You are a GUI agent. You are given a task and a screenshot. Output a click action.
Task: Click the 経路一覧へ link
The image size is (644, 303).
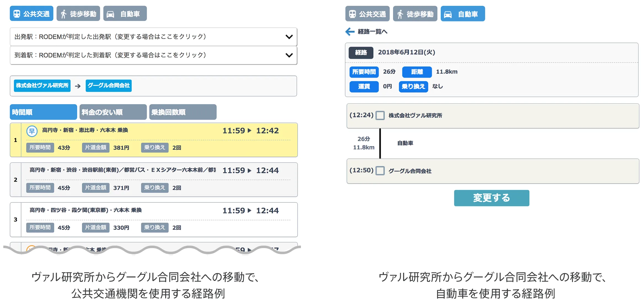(x=372, y=31)
